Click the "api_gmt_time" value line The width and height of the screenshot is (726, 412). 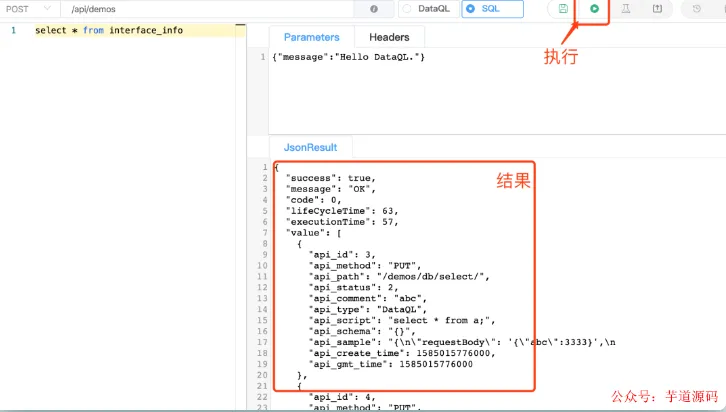(x=391, y=365)
